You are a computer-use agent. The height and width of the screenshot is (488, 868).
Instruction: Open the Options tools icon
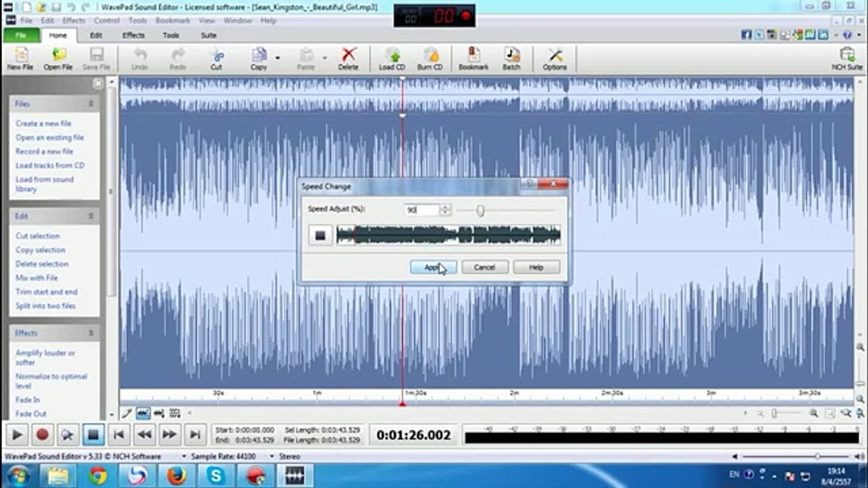(x=555, y=58)
